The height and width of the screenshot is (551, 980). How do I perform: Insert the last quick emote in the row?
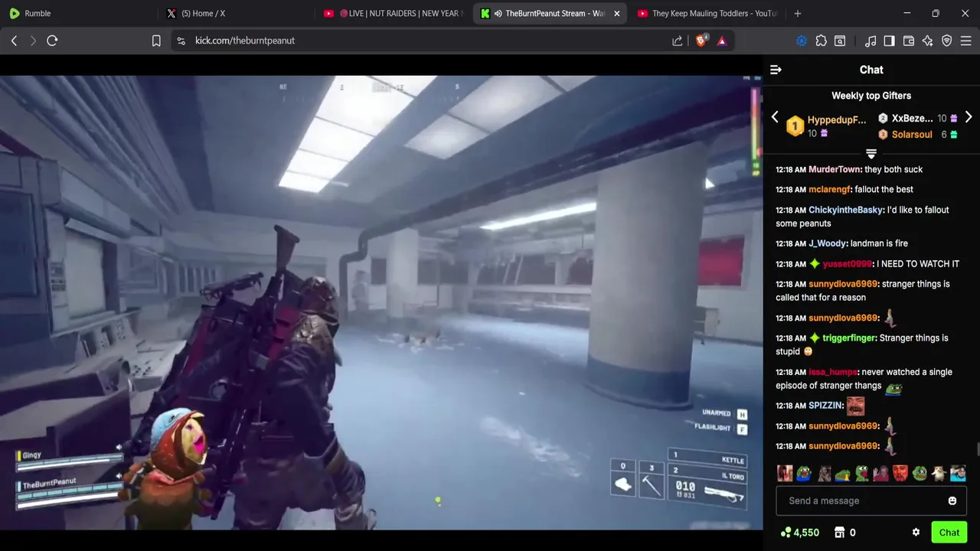click(958, 474)
